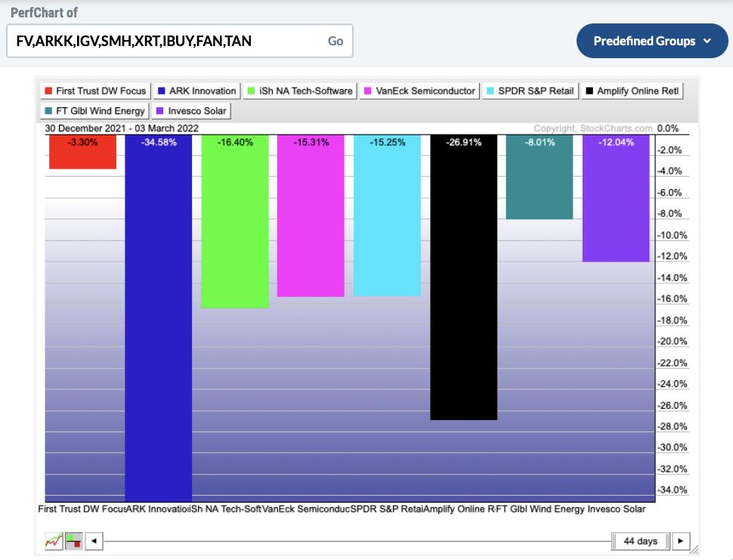Select the histogram bar chart mode icon

tap(73, 541)
